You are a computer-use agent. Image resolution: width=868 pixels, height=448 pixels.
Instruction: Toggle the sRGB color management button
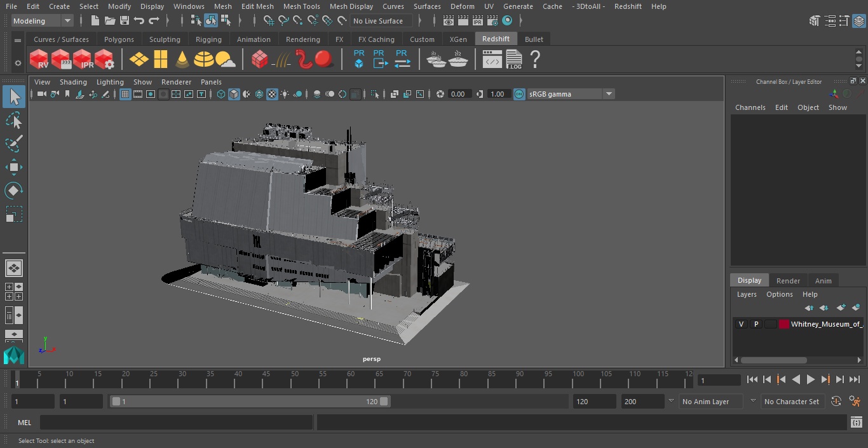tap(519, 94)
